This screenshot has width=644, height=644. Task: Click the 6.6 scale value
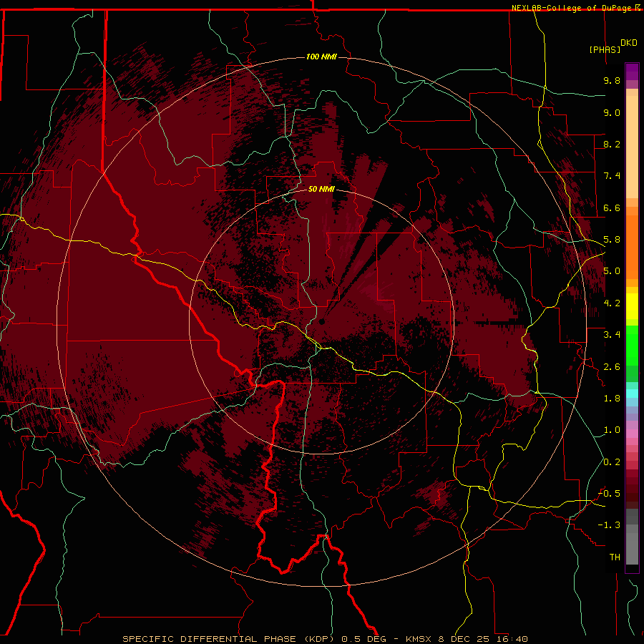pos(612,208)
